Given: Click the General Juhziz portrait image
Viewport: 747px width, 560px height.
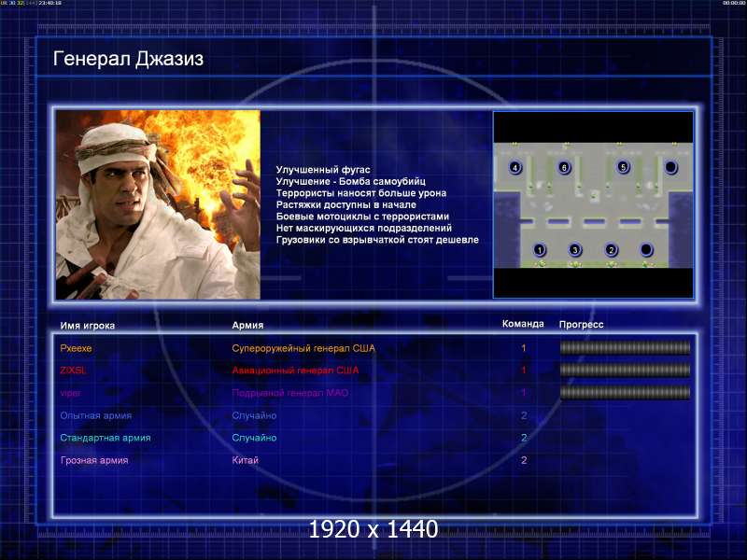Looking at the screenshot, I should (158, 204).
